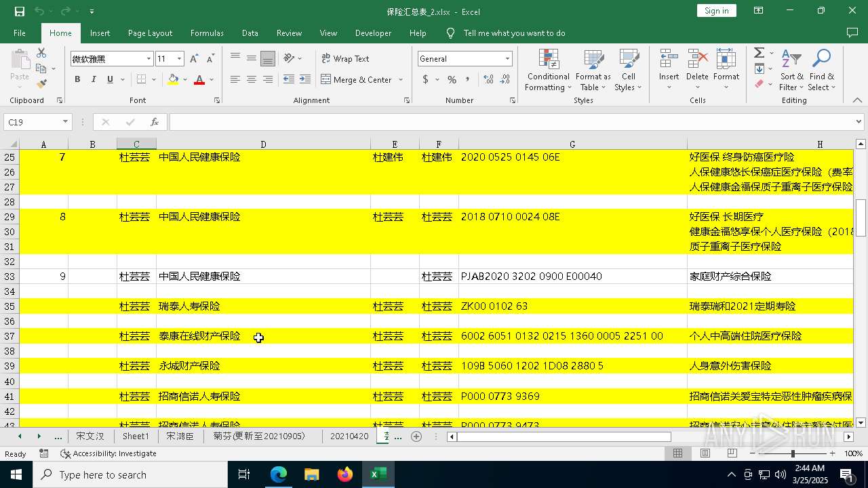Switch to Page Layout tab
The image size is (868, 488).
pos(150,33)
